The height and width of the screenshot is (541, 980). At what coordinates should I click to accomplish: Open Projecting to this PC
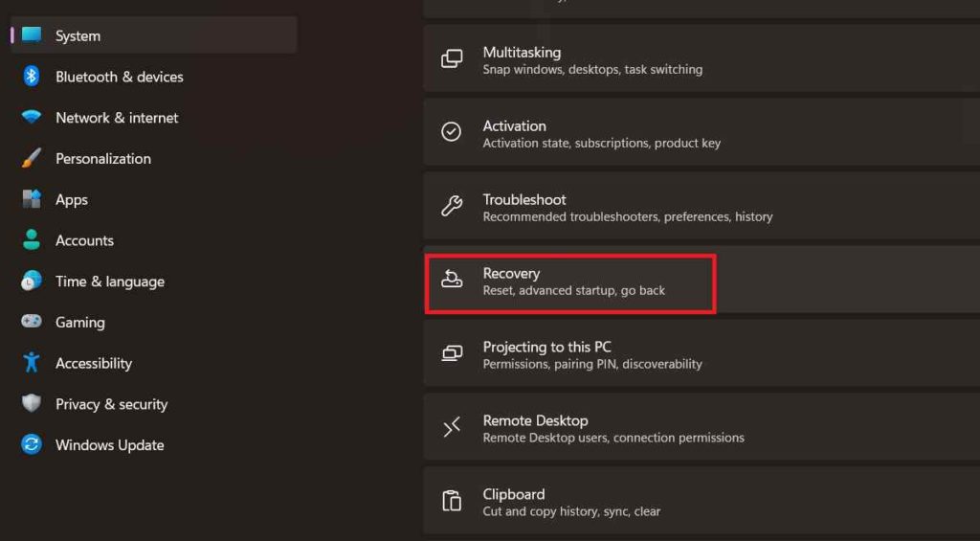[702, 353]
